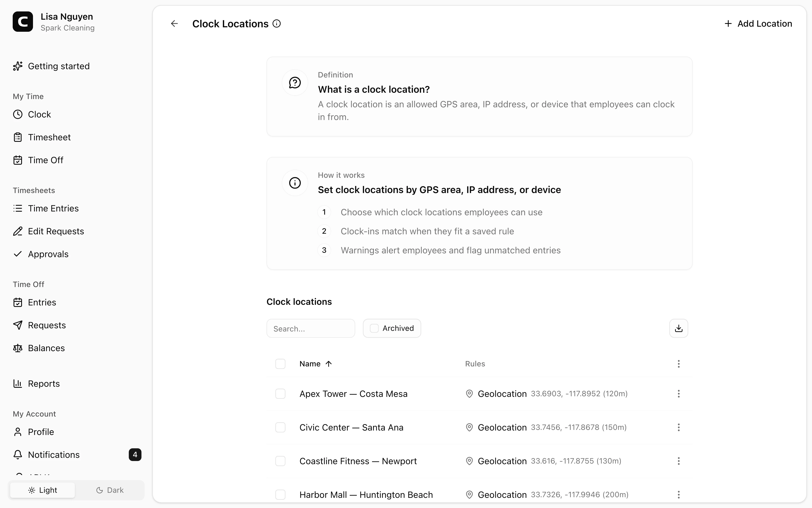This screenshot has height=508, width=812.
Task: Click the Lisa Nguyen account name
Action: tap(67, 17)
